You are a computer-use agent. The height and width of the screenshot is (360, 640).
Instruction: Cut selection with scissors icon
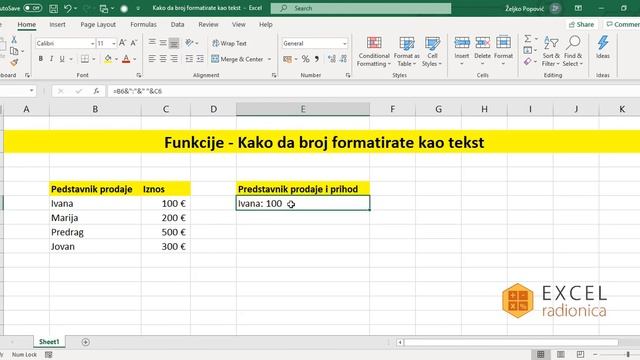click(x=14, y=40)
